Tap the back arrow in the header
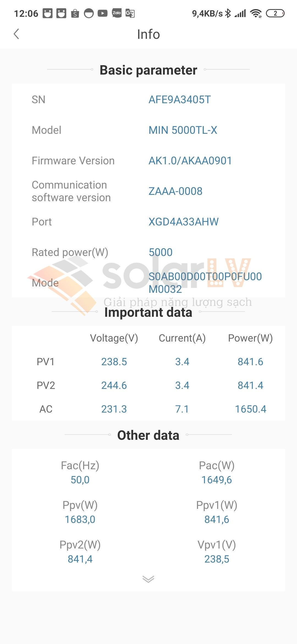The image size is (297, 644). [16, 34]
